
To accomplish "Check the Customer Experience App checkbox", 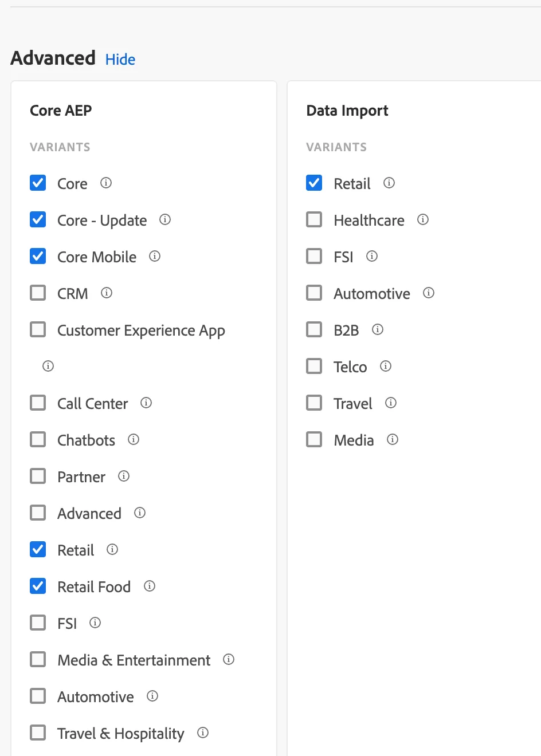I will 38,329.
